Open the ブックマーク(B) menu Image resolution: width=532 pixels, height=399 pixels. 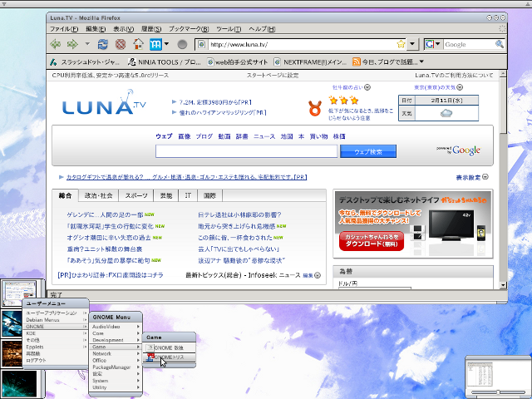[x=189, y=29]
